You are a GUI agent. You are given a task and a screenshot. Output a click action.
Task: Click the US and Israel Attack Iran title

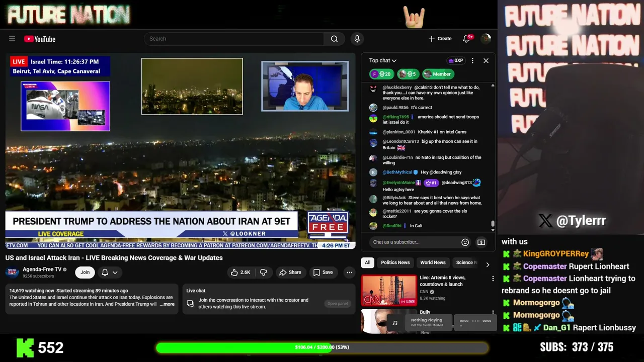coord(114,258)
